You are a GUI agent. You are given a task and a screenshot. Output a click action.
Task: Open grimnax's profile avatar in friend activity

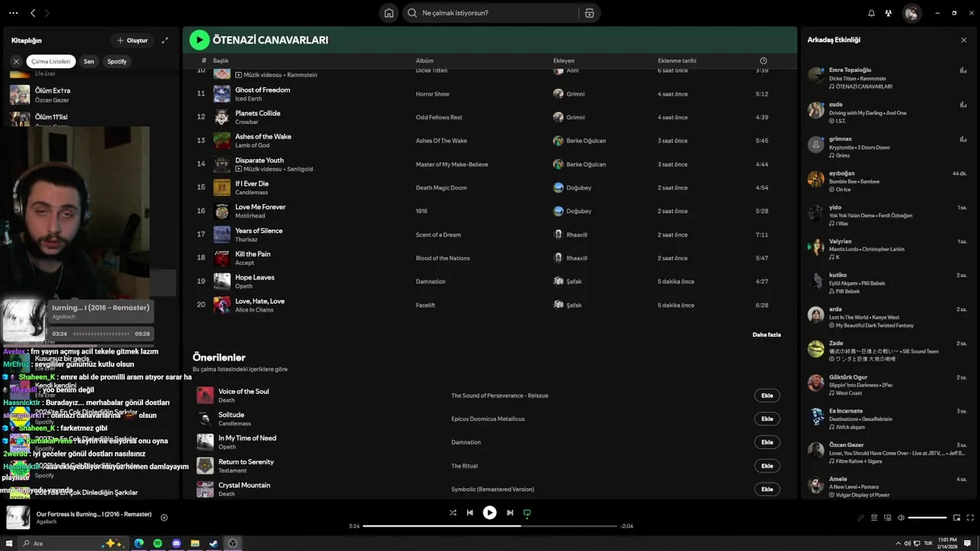tap(816, 145)
